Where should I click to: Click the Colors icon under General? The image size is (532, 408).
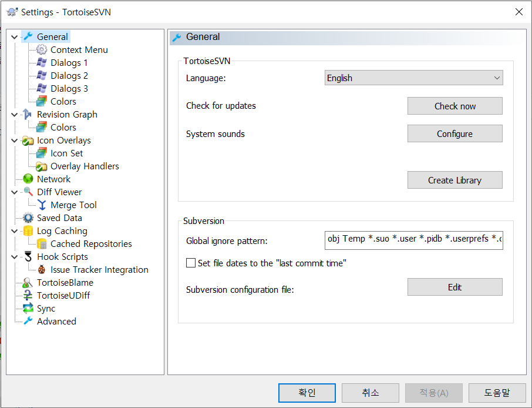point(41,101)
